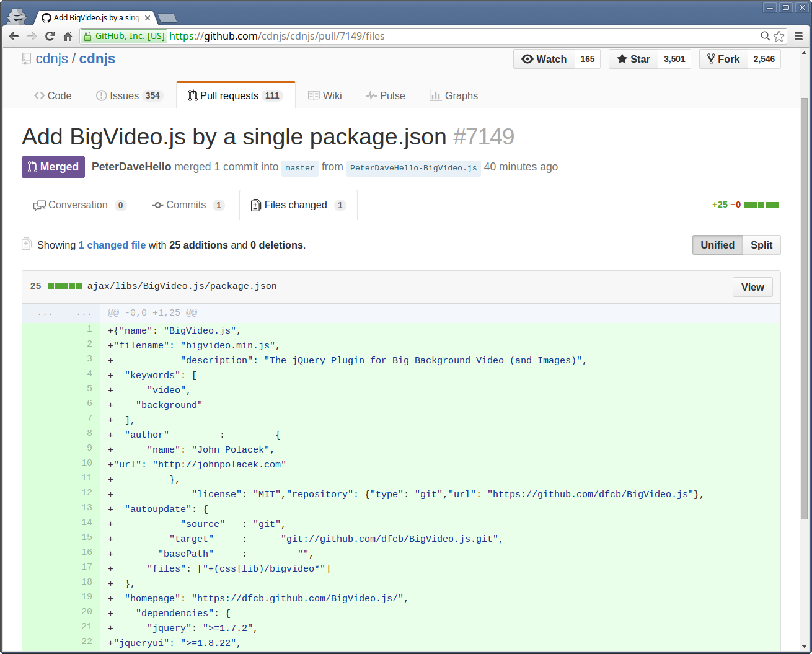This screenshot has width=812, height=654.
Task: Open the Pulse tab
Action: point(386,95)
